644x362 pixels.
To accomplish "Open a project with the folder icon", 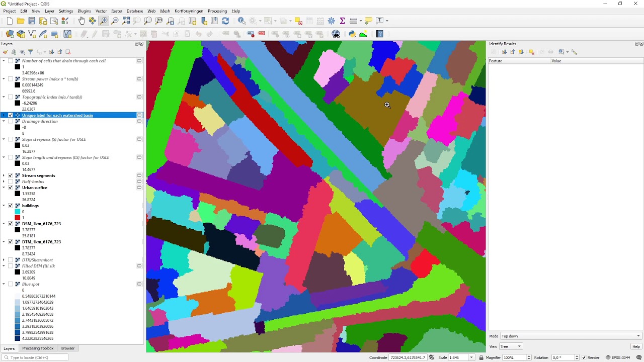I will coord(21,21).
